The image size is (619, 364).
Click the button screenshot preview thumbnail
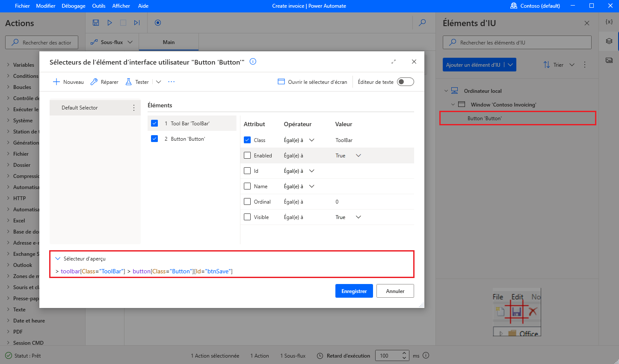click(517, 312)
